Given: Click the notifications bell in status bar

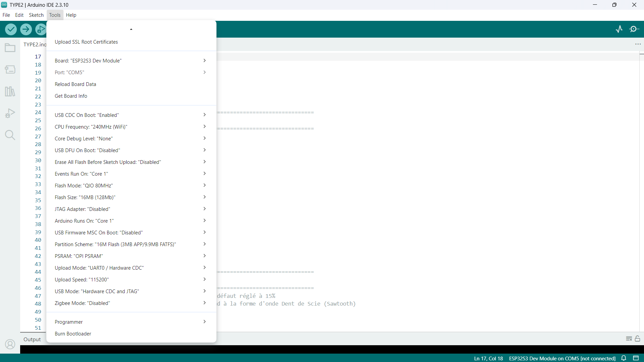Looking at the screenshot, I should [624, 358].
